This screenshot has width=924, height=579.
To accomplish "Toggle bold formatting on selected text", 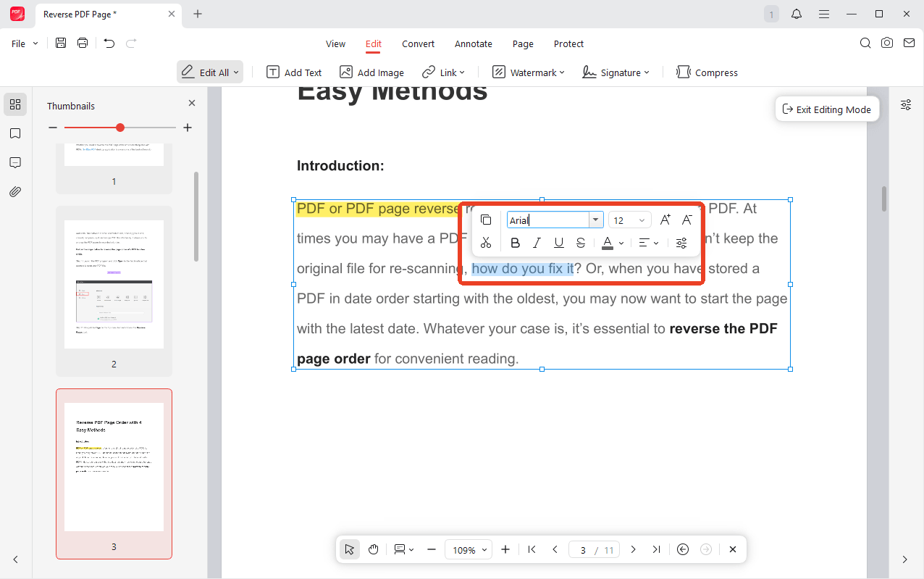I will point(515,243).
